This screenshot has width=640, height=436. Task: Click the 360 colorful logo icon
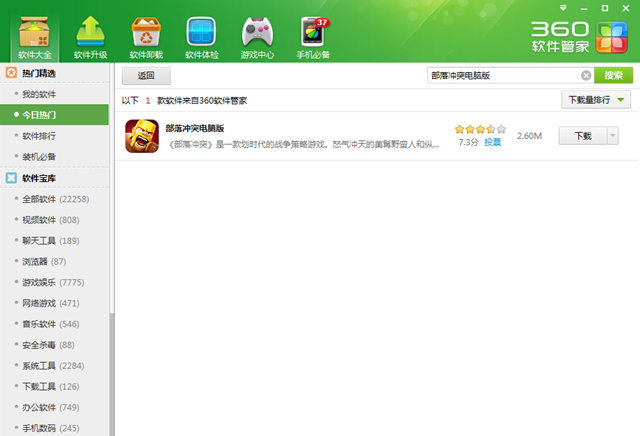[611, 38]
